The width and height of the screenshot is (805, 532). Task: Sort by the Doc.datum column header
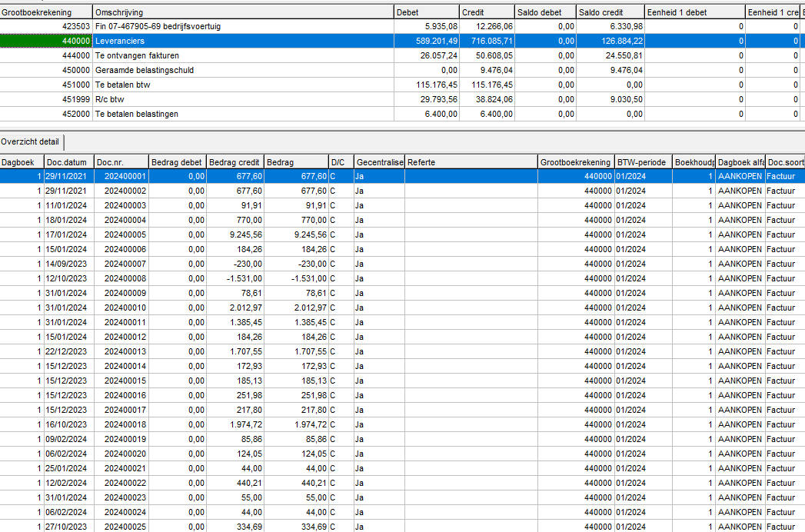pos(68,162)
